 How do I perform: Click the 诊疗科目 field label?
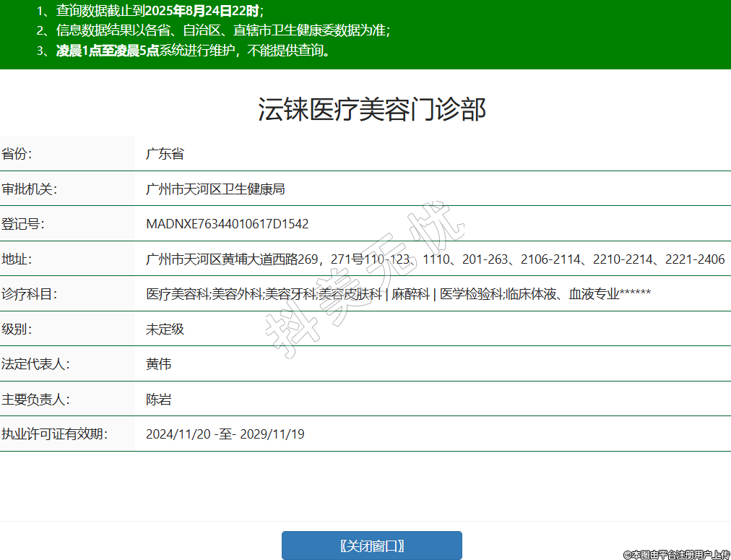(29, 294)
